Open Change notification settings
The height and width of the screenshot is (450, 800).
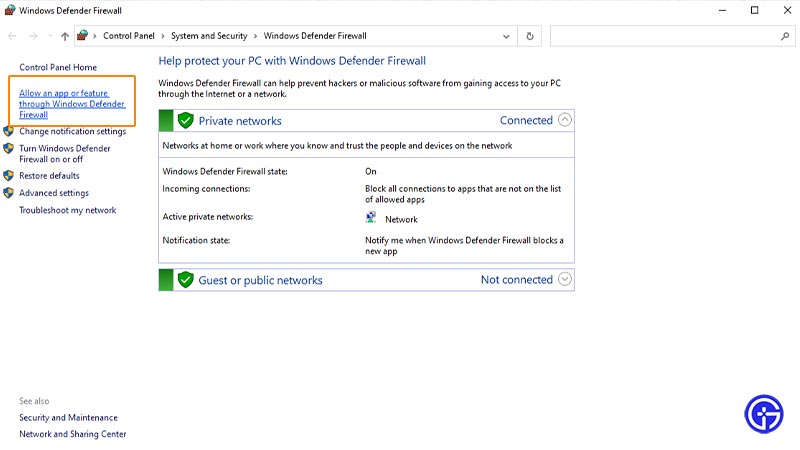[72, 131]
